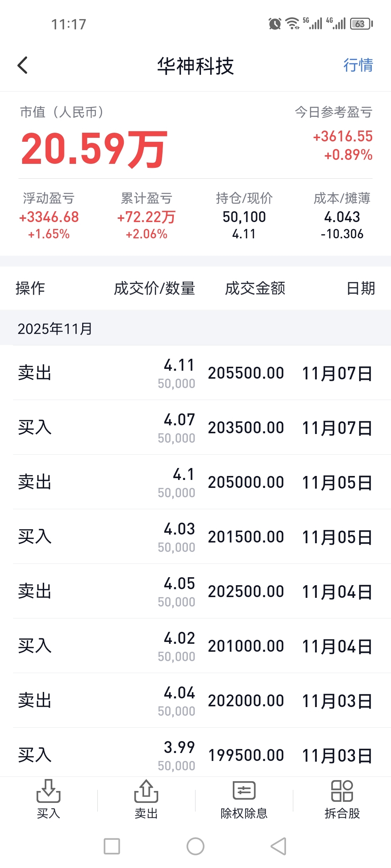Screen dimensions: 391x868
Task: Select the 日期 column header
Action: 361,288
